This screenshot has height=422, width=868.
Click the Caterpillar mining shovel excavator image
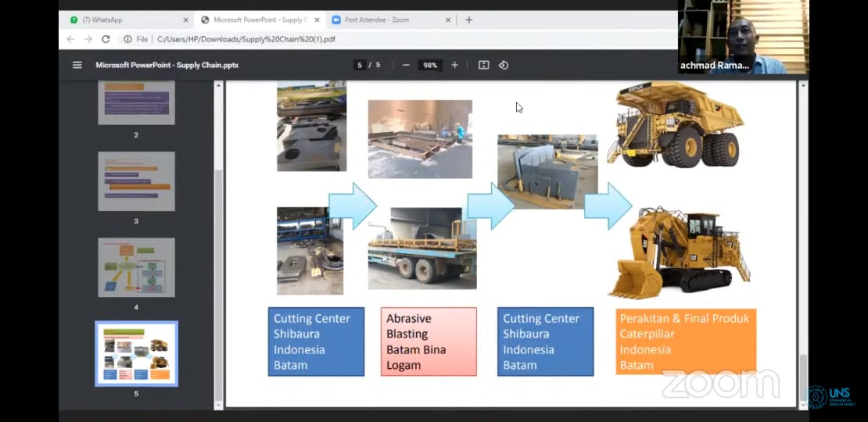coord(679,252)
